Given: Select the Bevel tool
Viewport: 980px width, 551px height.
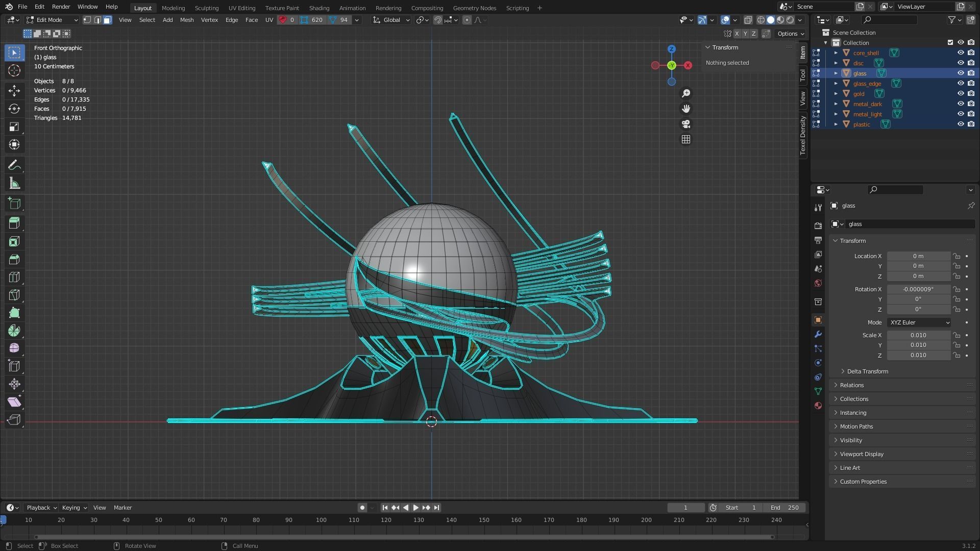Looking at the screenshot, I should [14, 259].
